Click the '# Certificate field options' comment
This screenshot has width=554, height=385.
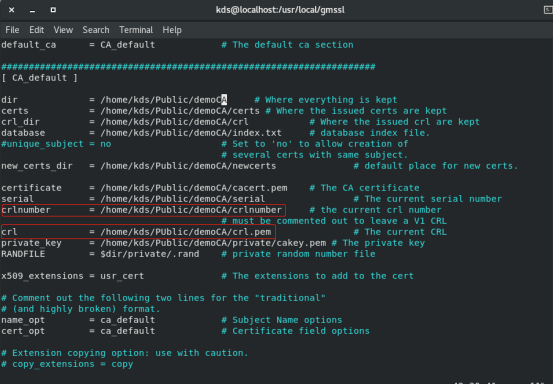tap(295, 331)
